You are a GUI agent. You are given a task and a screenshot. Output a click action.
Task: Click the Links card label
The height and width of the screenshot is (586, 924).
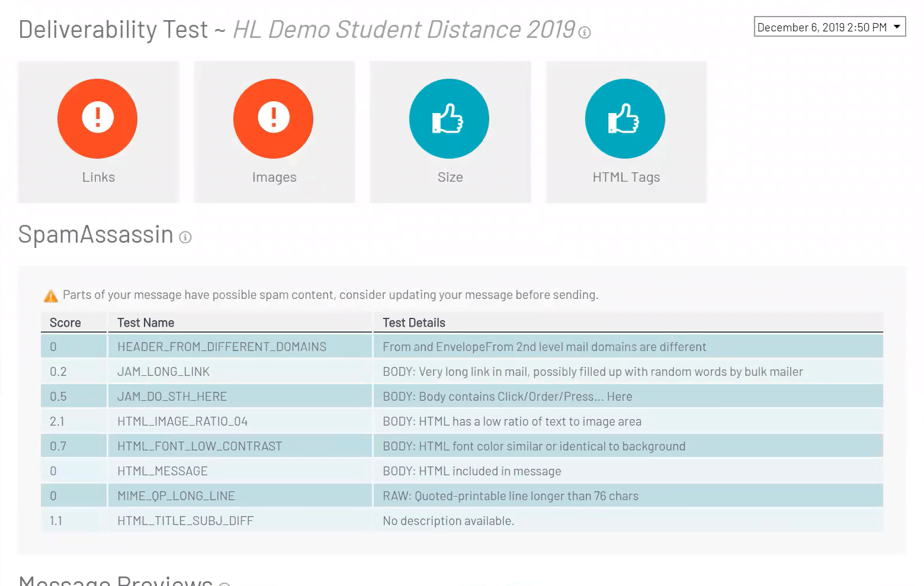pyautogui.click(x=98, y=177)
